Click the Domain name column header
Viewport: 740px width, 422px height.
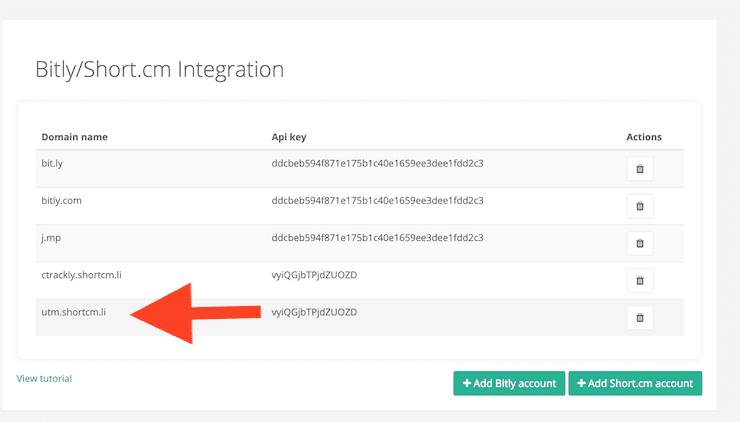click(x=75, y=137)
